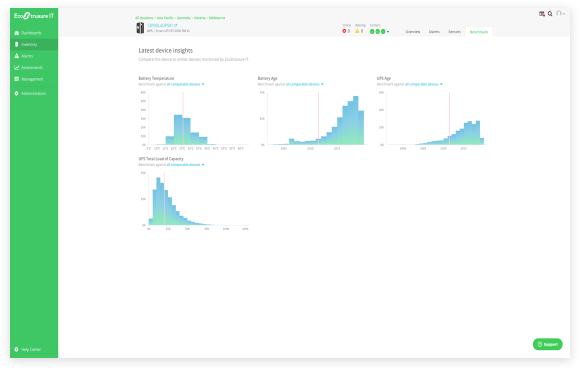580x370 pixels.
Task: Click the Melbourne breadcrumb link
Action: pyautogui.click(x=217, y=18)
